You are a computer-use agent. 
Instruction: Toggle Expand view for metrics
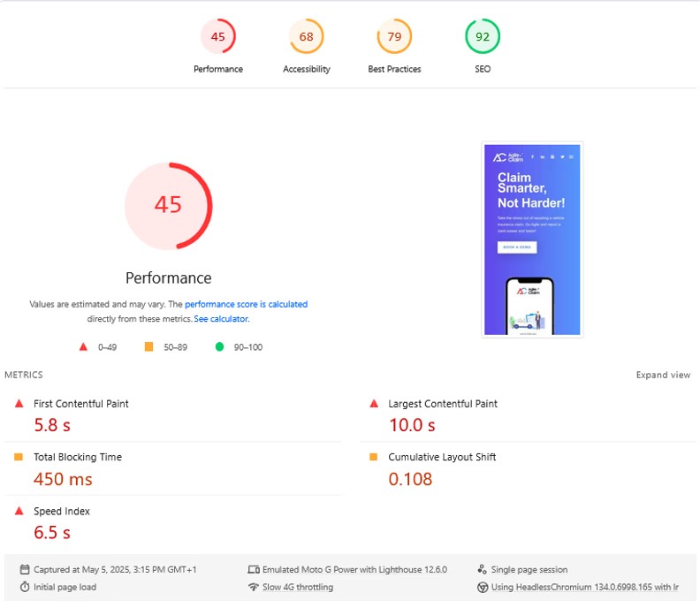click(x=663, y=375)
